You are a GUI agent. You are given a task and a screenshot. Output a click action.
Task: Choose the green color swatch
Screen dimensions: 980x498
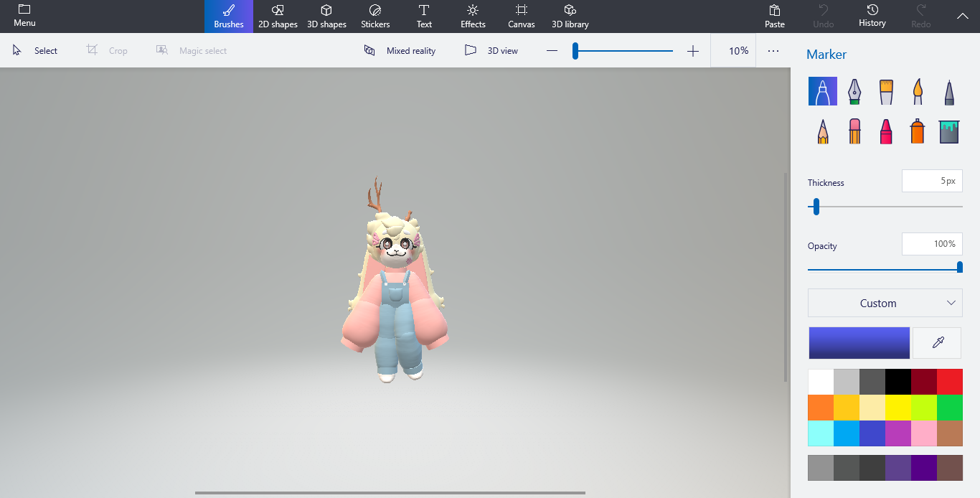[x=950, y=408]
